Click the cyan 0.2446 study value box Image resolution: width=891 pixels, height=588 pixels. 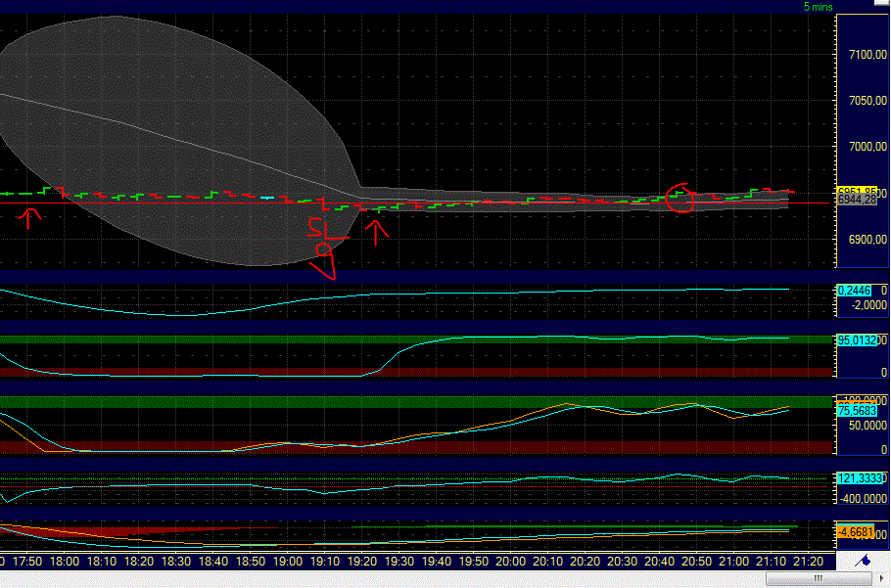[x=851, y=290]
